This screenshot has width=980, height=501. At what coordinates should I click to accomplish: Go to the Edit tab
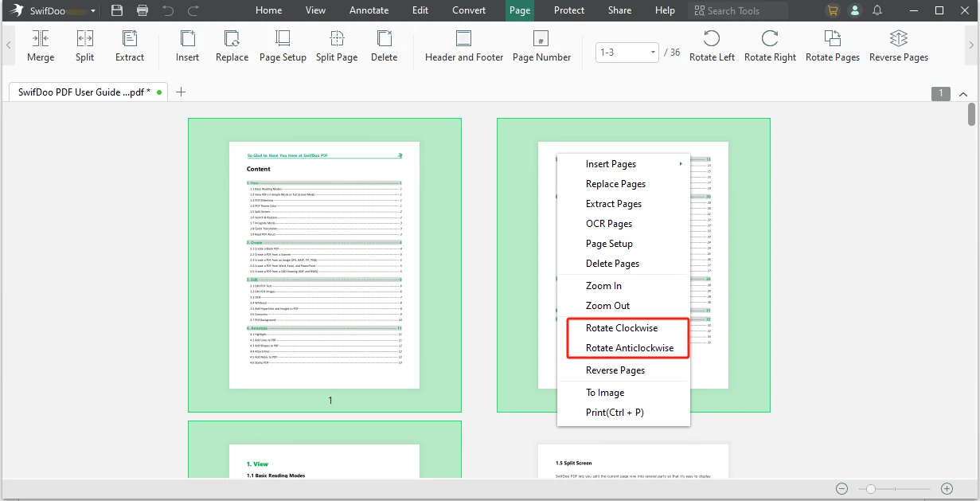(x=420, y=10)
